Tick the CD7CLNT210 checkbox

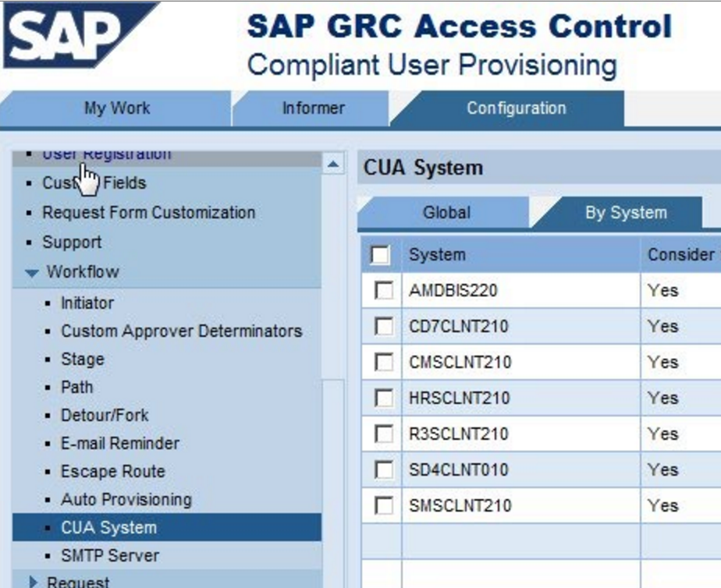(383, 327)
